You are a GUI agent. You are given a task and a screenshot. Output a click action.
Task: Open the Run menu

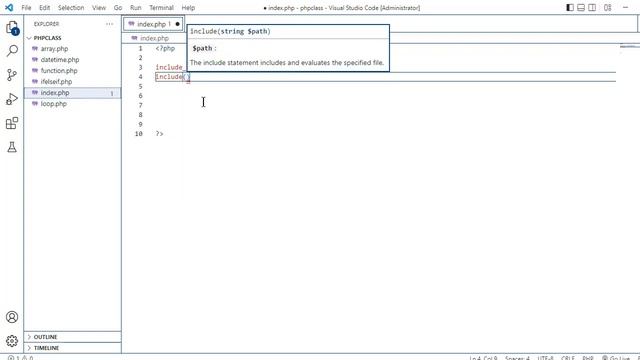pos(136,7)
